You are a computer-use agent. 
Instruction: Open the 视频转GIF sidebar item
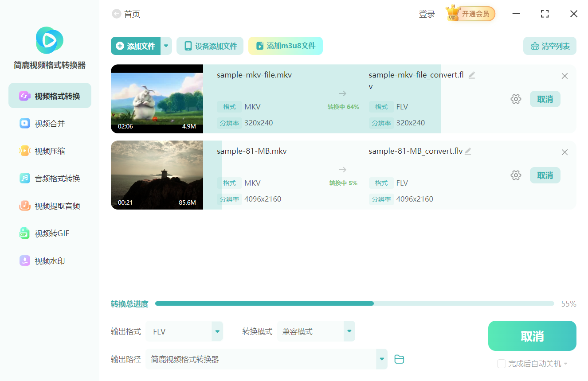[50, 233]
